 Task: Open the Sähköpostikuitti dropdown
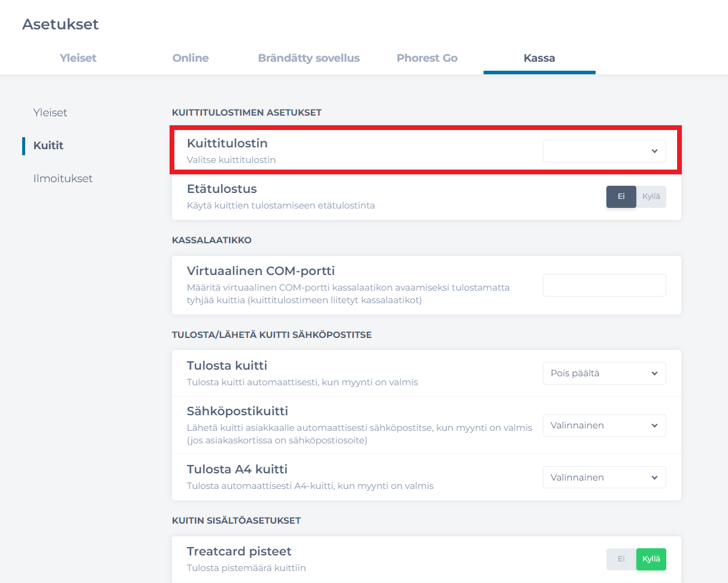pos(604,425)
